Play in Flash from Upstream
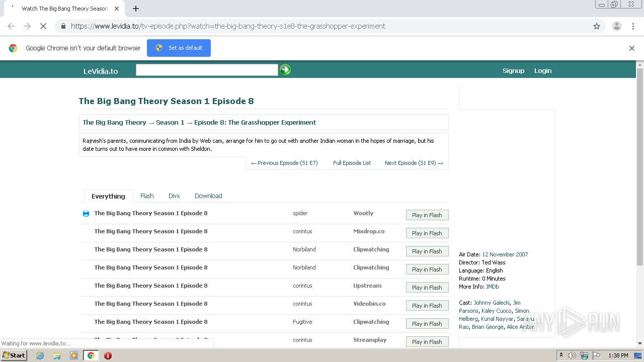Viewport: 644px width, 362px height. tap(427, 288)
